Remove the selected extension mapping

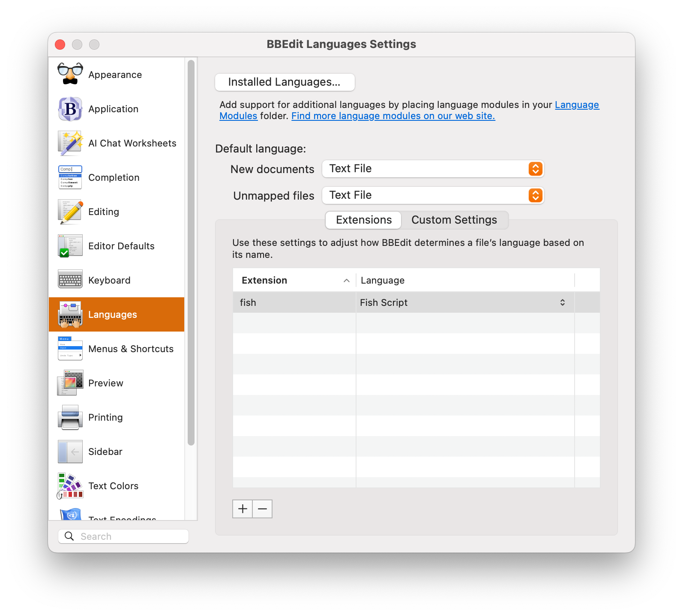[x=263, y=509]
